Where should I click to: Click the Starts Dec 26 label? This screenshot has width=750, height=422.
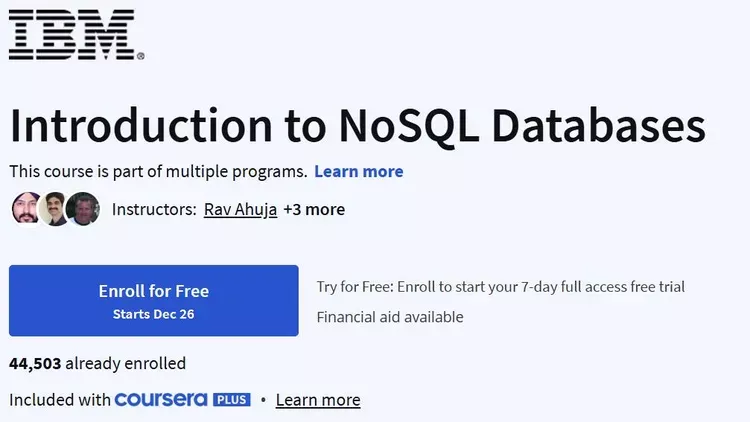click(x=154, y=314)
